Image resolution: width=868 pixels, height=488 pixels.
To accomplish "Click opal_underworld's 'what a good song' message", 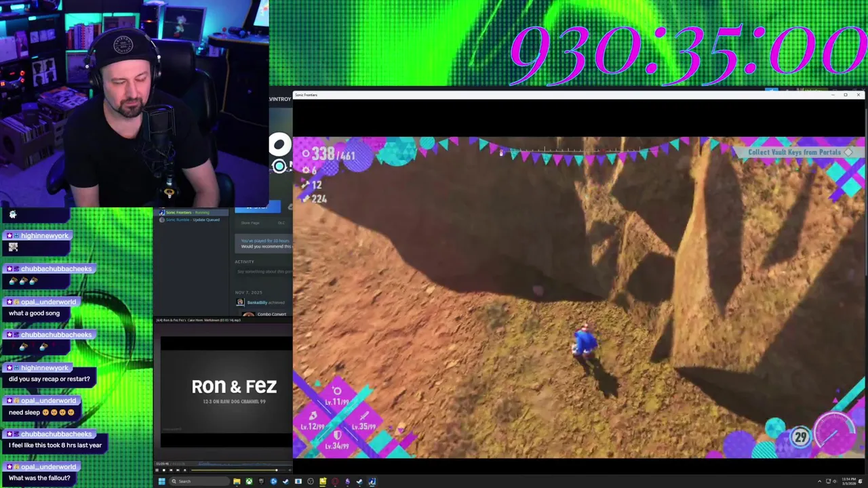I will [x=34, y=313].
